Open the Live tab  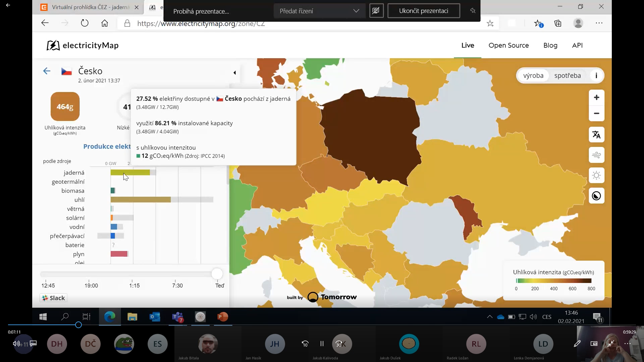[x=468, y=45]
